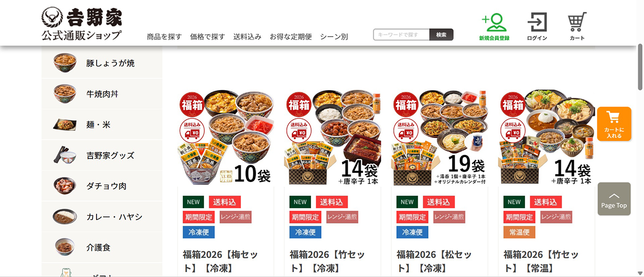
Task: Click the Yoshinoya logo
Action: click(82, 24)
